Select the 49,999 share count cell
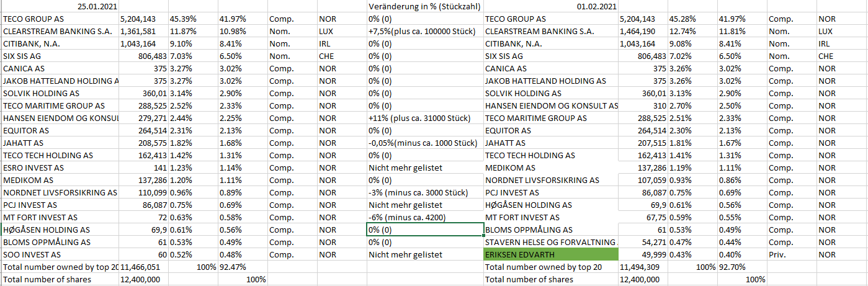Image resolution: width=868 pixels, height=286 pixels. pyautogui.click(x=643, y=255)
